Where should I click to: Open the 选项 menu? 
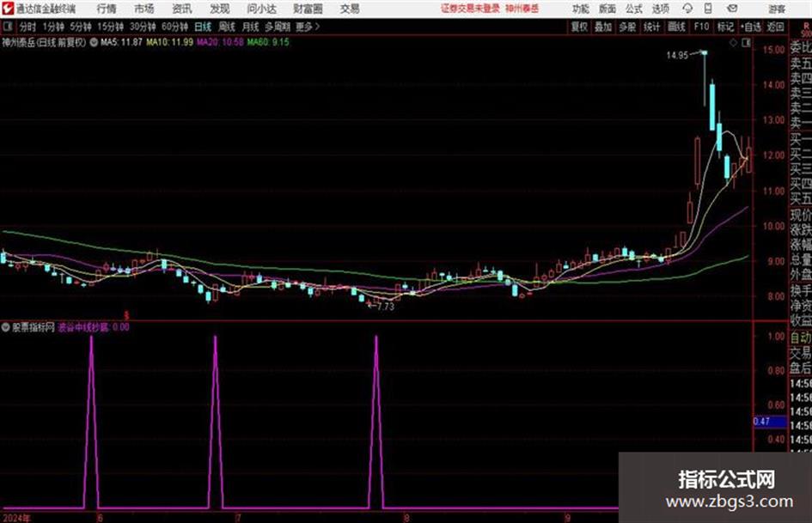[660, 9]
